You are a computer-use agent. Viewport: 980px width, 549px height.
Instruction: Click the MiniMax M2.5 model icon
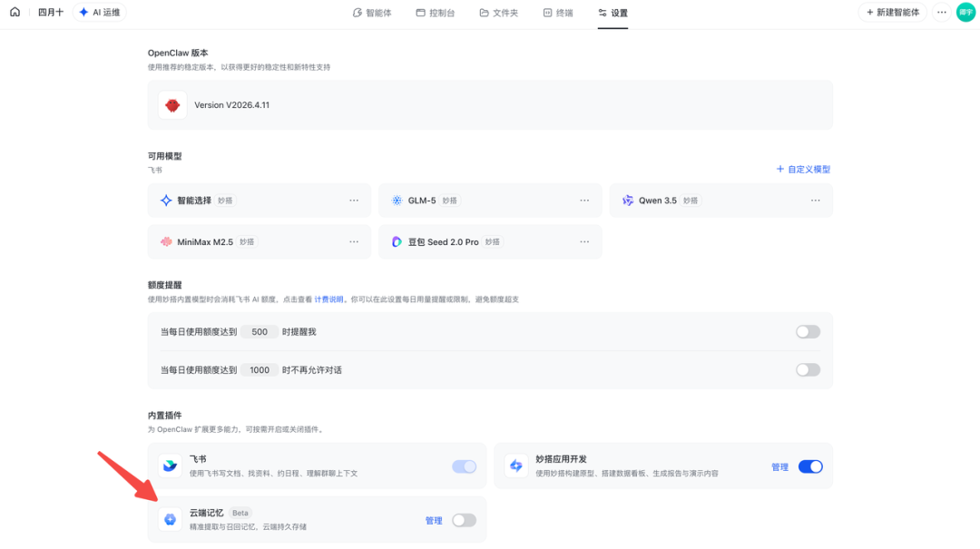[x=166, y=242]
